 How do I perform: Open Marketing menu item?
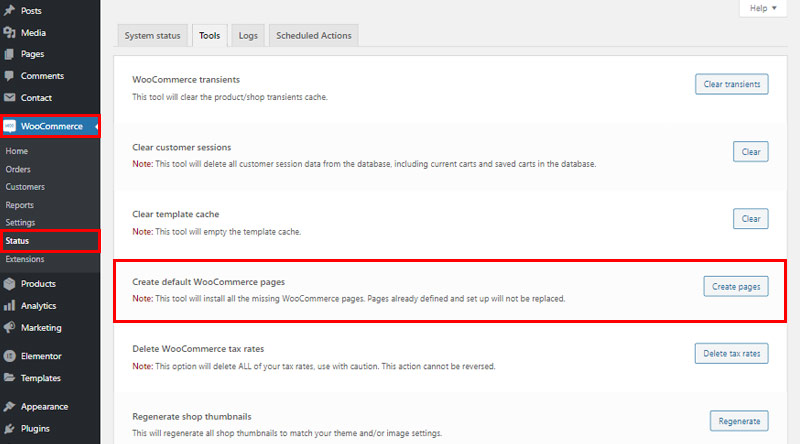click(41, 328)
